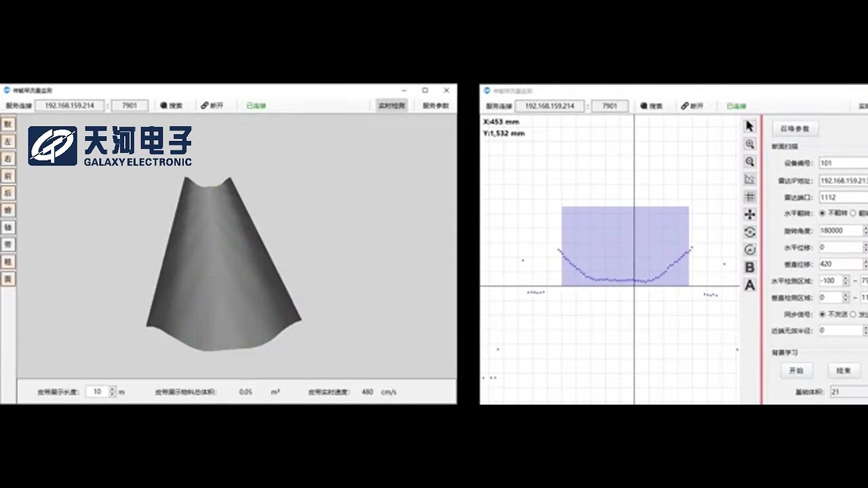Select the second radio option in 同步信号 row
Viewport: 868px width, 488px height.
point(853,314)
